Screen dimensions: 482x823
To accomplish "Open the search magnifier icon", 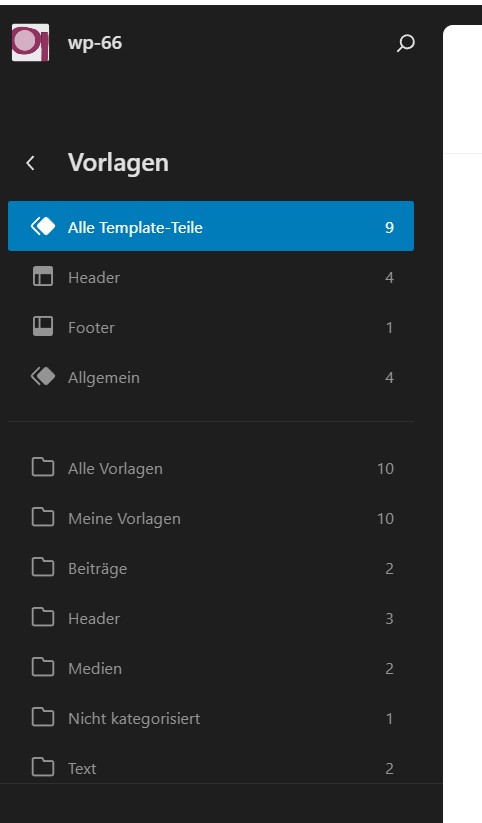I will 405,43.
